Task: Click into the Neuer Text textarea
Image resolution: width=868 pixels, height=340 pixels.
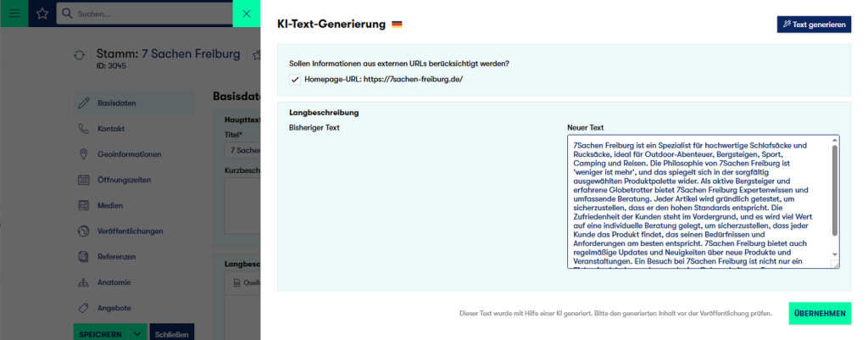Action: 699,202
